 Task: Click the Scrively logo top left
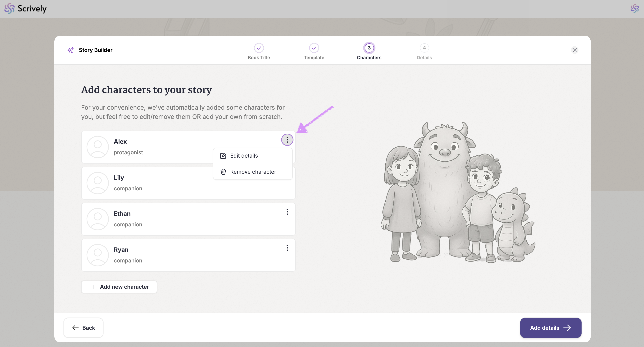click(x=25, y=9)
